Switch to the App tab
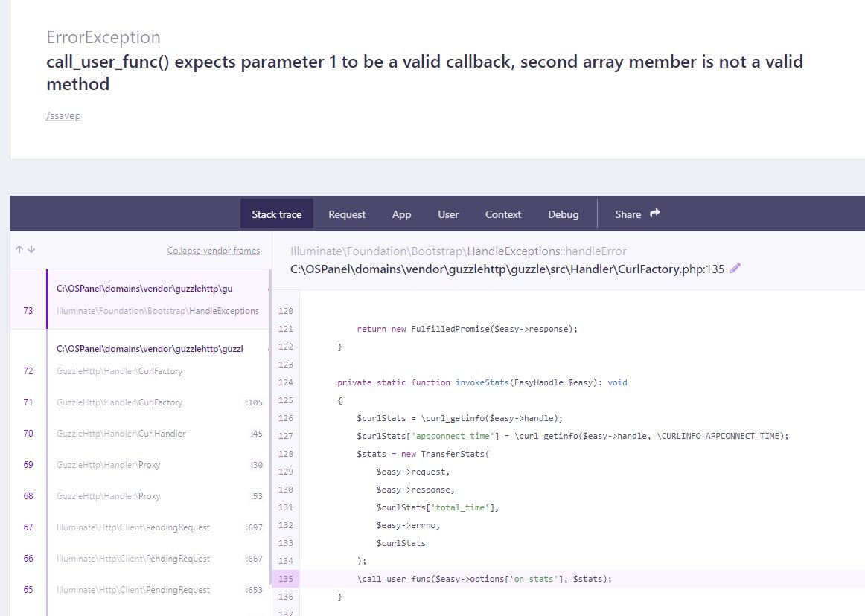 point(401,214)
